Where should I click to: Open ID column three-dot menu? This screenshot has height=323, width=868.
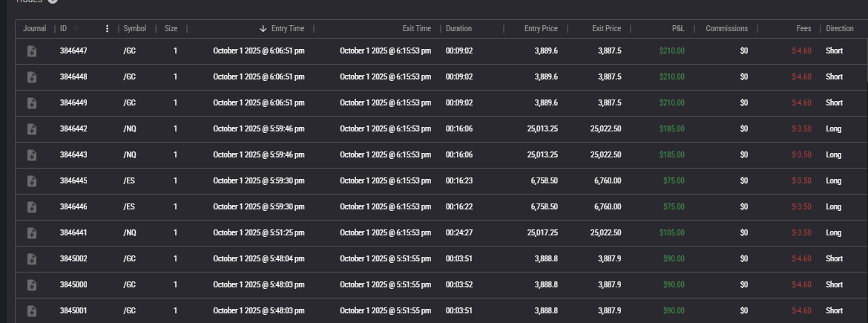point(107,29)
